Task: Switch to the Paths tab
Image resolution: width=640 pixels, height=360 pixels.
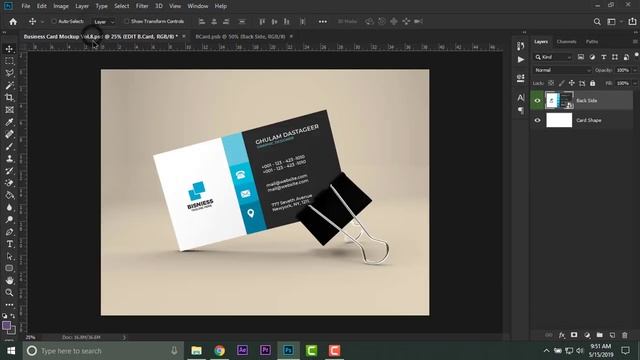Action: click(592, 42)
